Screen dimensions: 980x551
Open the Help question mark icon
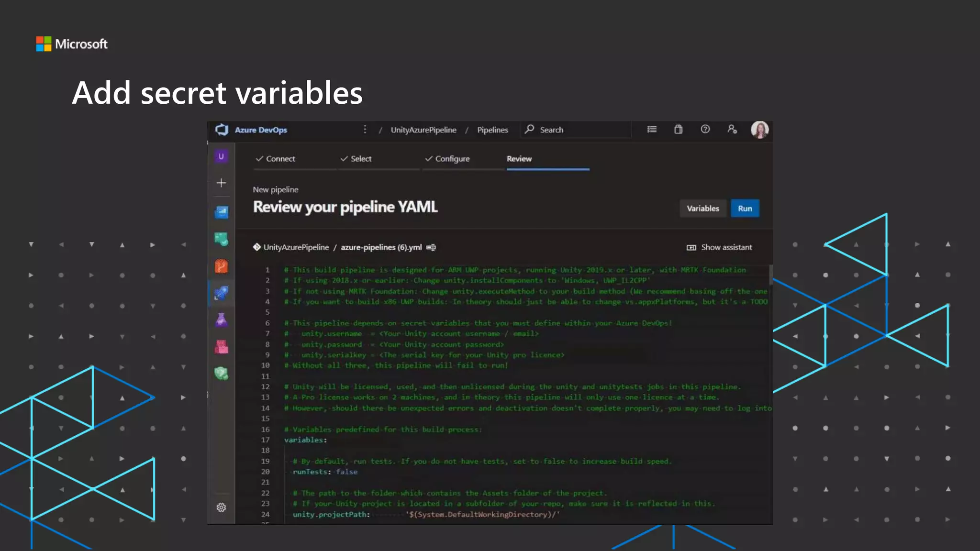[x=705, y=129]
